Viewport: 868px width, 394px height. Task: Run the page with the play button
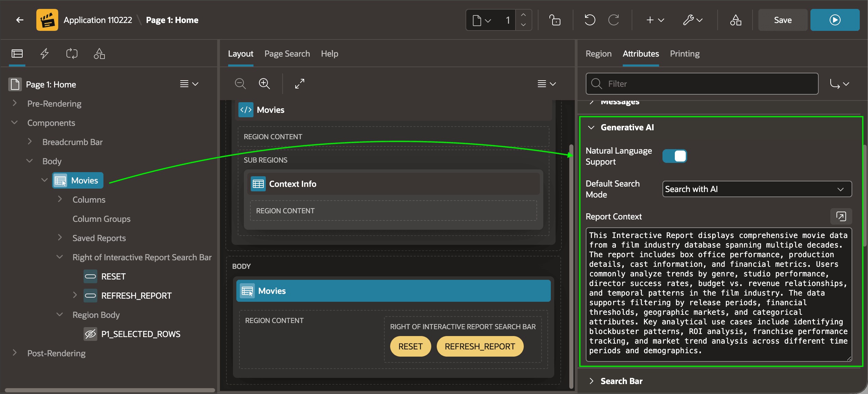[835, 20]
